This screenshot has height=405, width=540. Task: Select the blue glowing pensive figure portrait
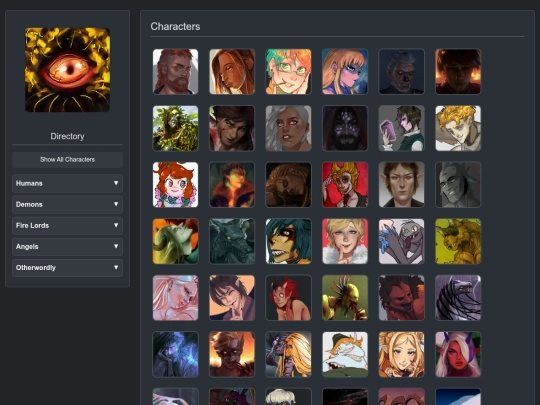coord(175,354)
